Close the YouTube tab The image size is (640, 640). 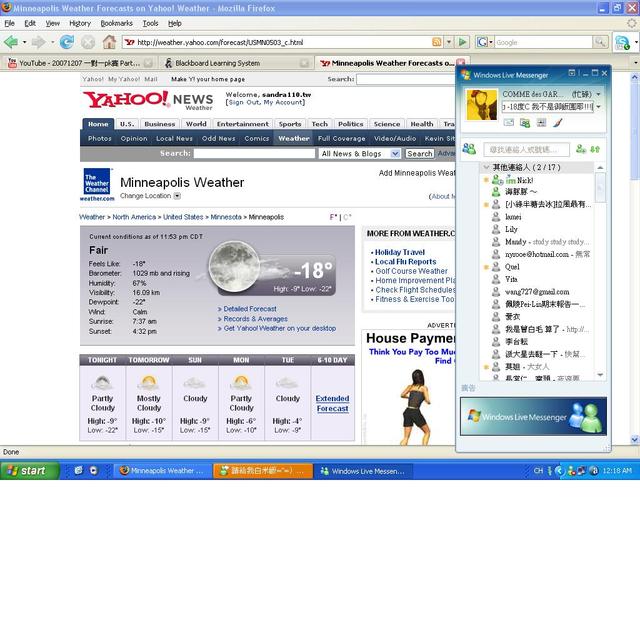coord(149,63)
